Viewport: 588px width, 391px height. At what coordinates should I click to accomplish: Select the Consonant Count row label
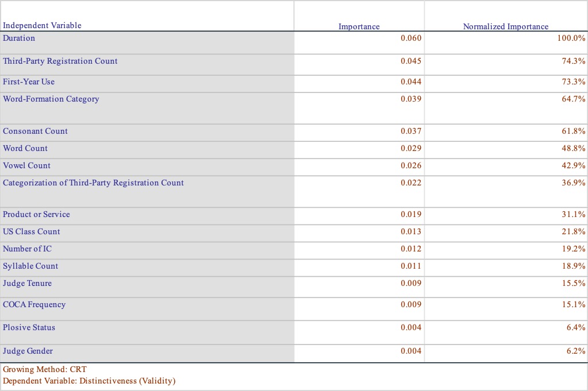click(35, 131)
